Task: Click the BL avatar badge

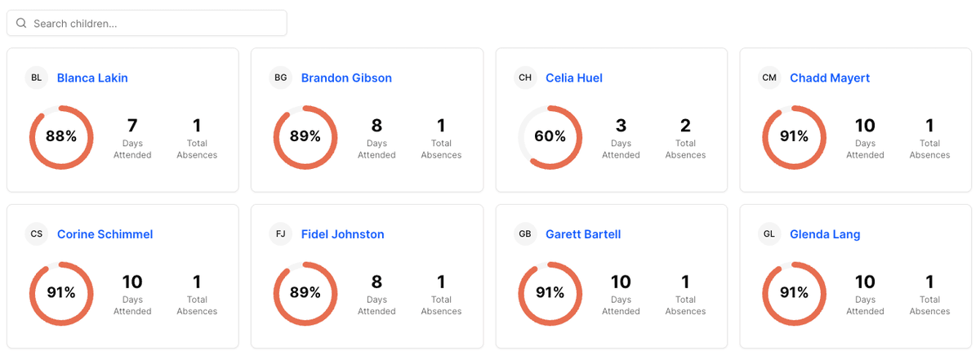Action: pos(36,78)
